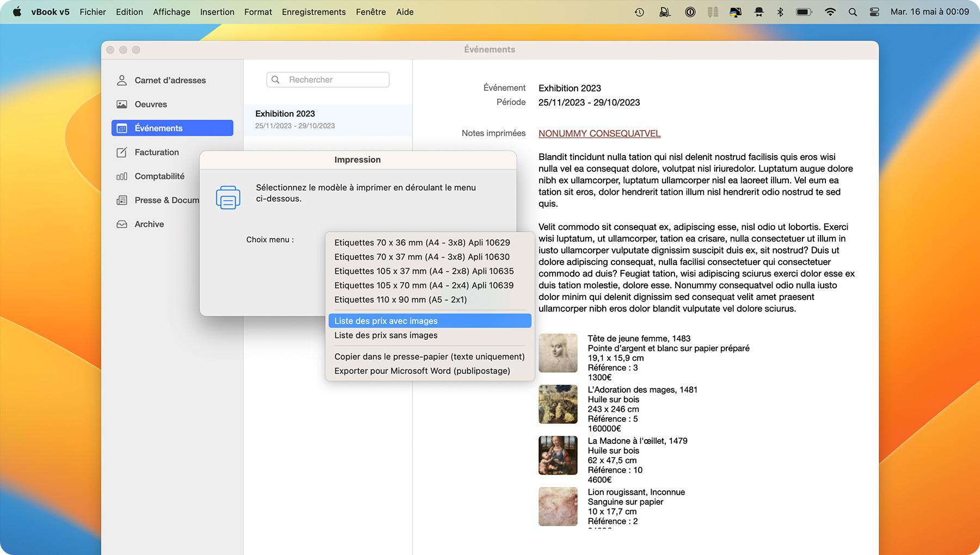Image resolution: width=980 pixels, height=555 pixels.
Task: Click the Facturation pencil icon in sidebar
Action: pos(122,152)
